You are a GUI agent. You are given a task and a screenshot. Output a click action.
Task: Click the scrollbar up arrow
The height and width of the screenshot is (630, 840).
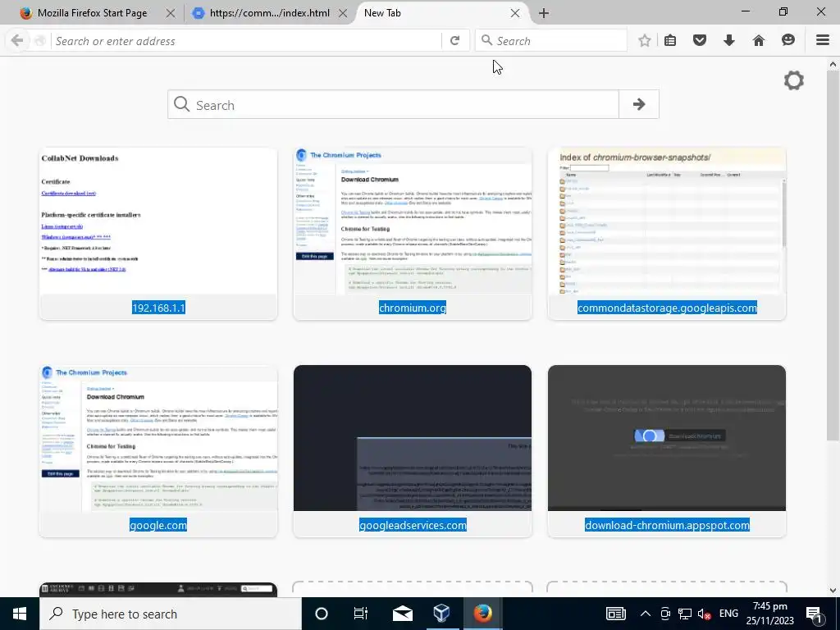pos(833,64)
